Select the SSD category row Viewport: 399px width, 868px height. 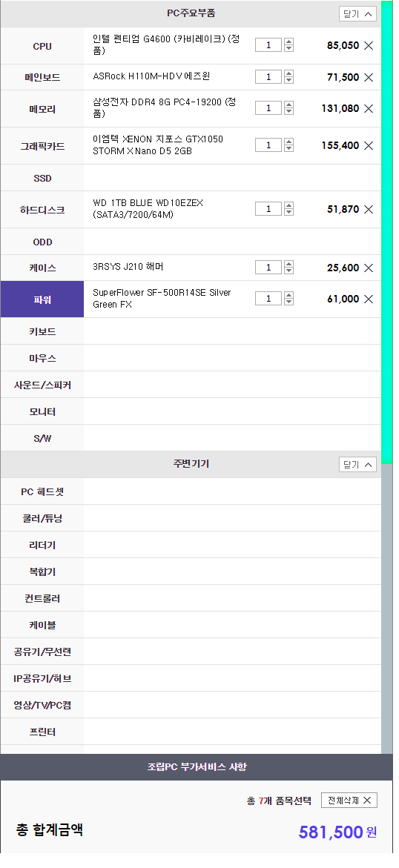pyautogui.click(x=191, y=178)
